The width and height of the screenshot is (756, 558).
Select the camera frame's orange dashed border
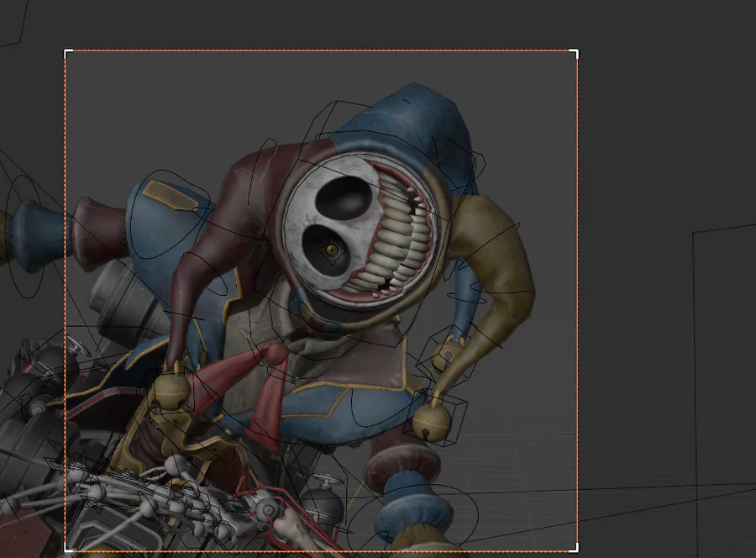click(321, 50)
